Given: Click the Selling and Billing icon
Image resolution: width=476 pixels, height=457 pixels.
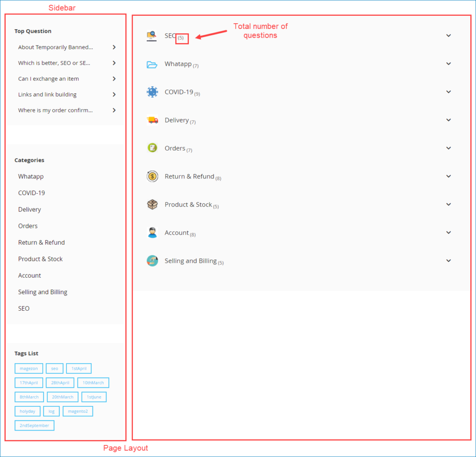Looking at the screenshot, I should (x=152, y=261).
